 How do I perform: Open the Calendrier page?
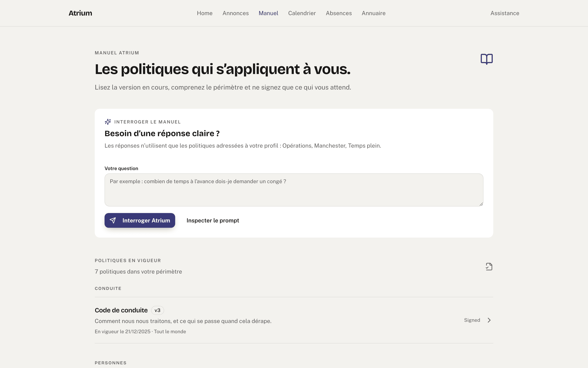point(302,13)
